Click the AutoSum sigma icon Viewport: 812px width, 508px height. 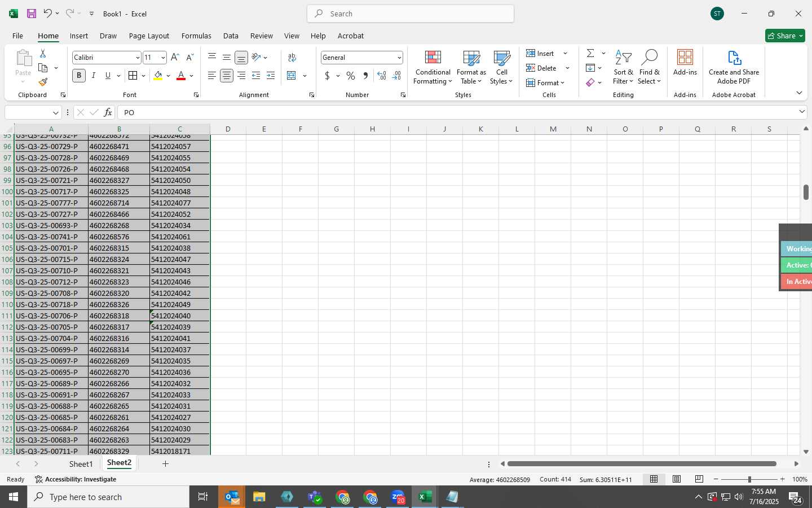tap(590, 53)
